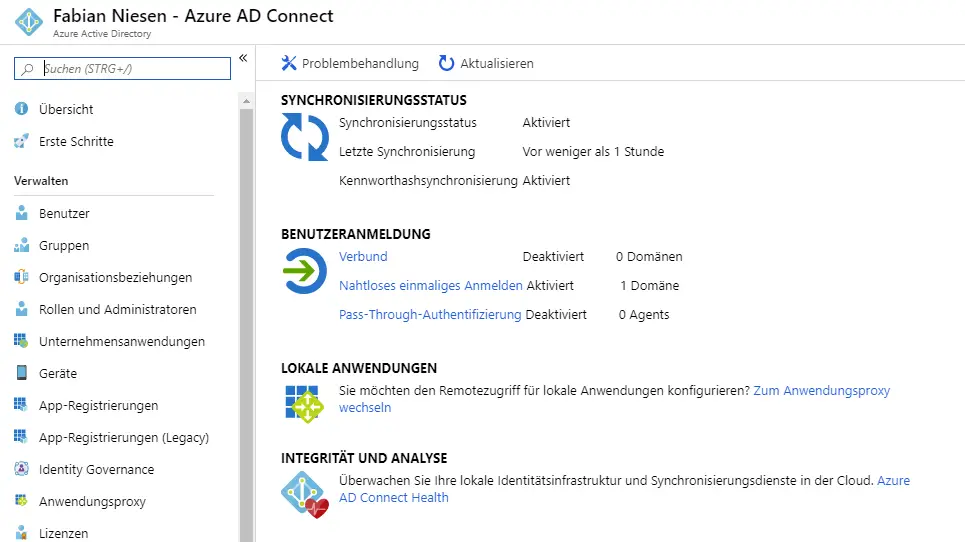
Task: Click the INTEGRITÄT UND ANALYSE heading
Action: (x=364, y=458)
